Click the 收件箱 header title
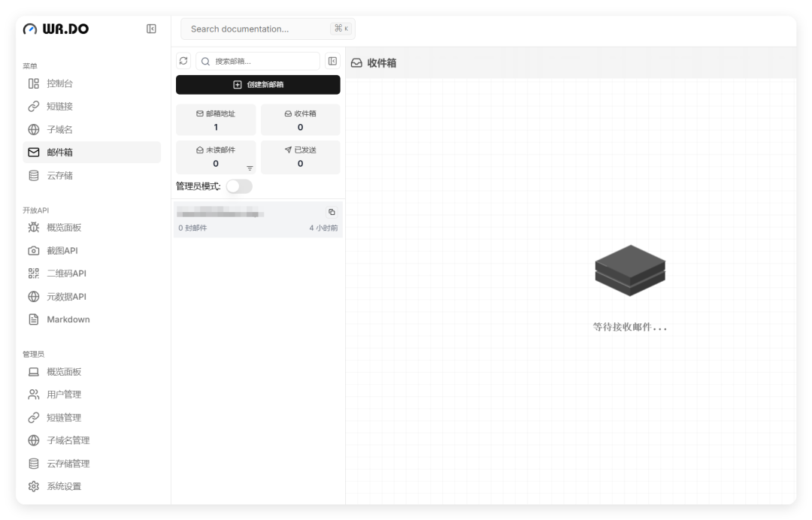The image size is (812, 520). [x=382, y=63]
